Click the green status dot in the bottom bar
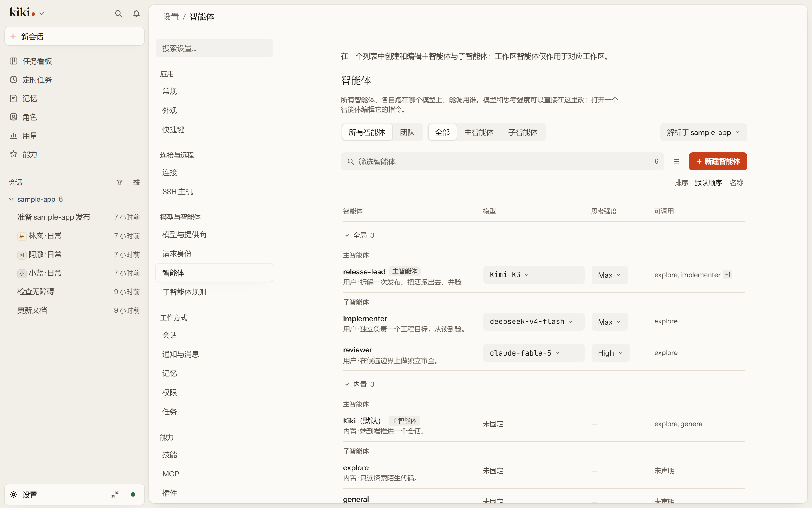This screenshot has height=508, width=812. 133,494
